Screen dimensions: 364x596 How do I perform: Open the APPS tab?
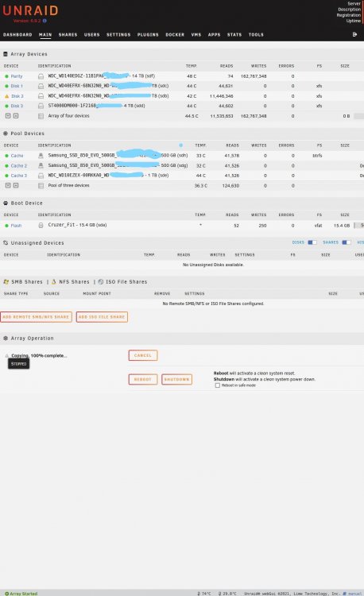pyautogui.click(x=214, y=35)
